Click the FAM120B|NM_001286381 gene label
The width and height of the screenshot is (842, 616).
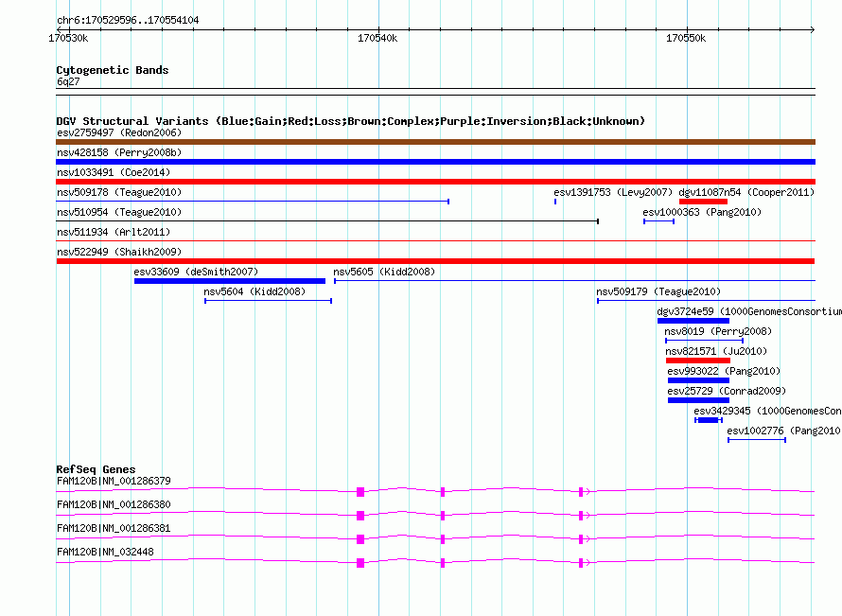coord(114,528)
